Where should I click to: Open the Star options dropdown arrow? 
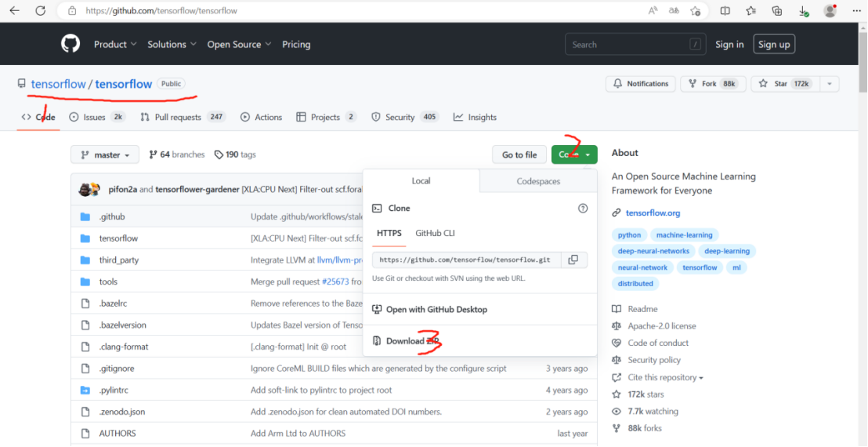[x=829, y=84]
